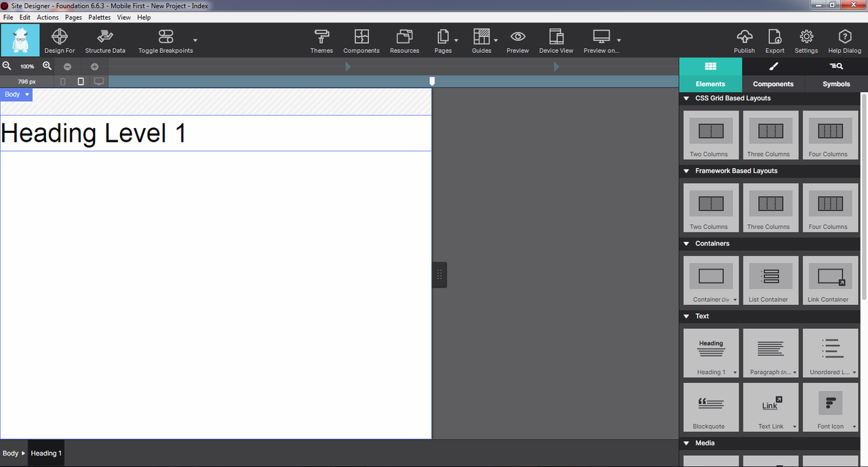Open the Pages toolbar icon
868x467 pixels.
(443, 37)
